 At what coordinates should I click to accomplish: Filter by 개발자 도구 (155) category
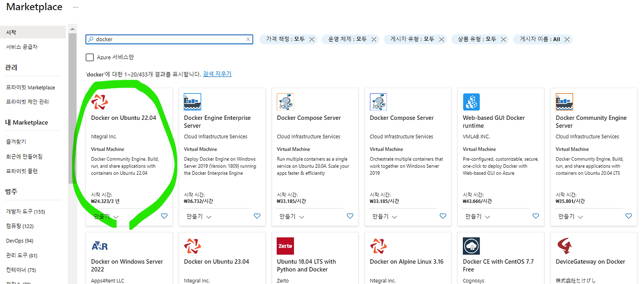26,211
